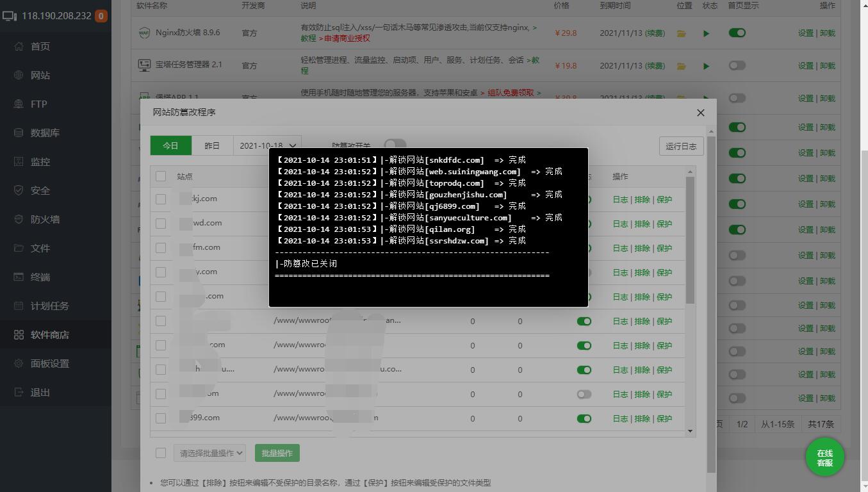Open the FTP management section
Viewport: 868px width, 492px height.
[38, 104]
